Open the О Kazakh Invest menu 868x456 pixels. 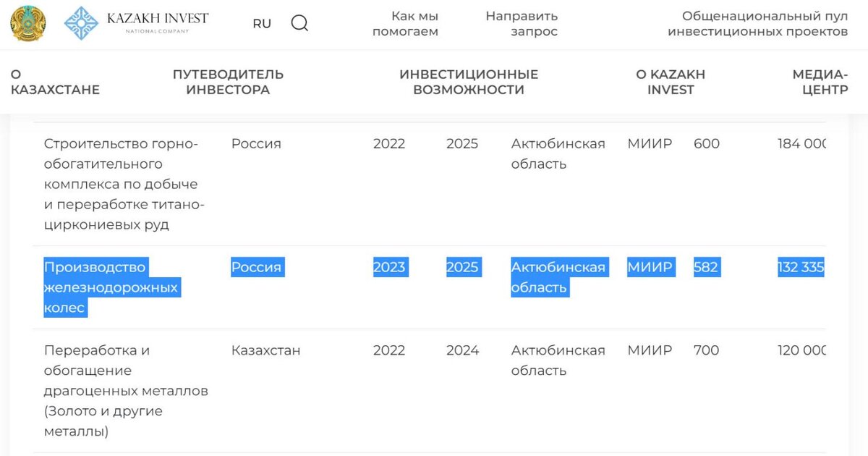click(x=671, y=82)
